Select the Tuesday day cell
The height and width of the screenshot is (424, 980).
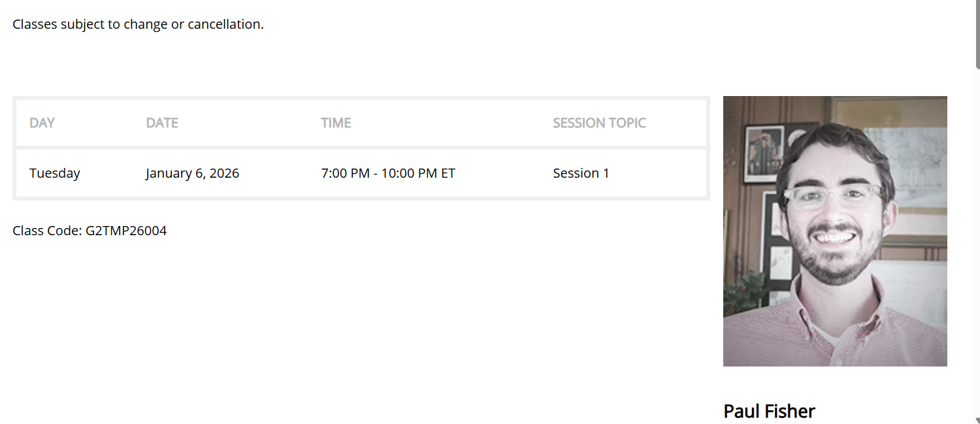click(x=55, y=173)
